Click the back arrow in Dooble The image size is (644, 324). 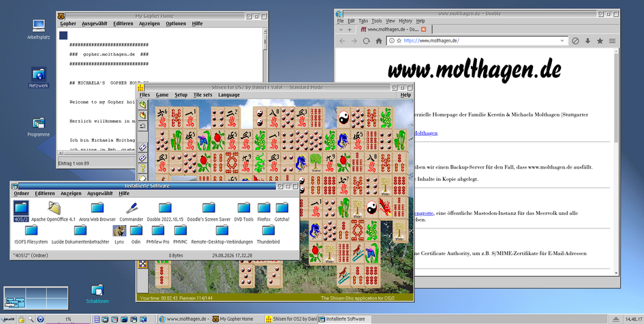point(341,41)
